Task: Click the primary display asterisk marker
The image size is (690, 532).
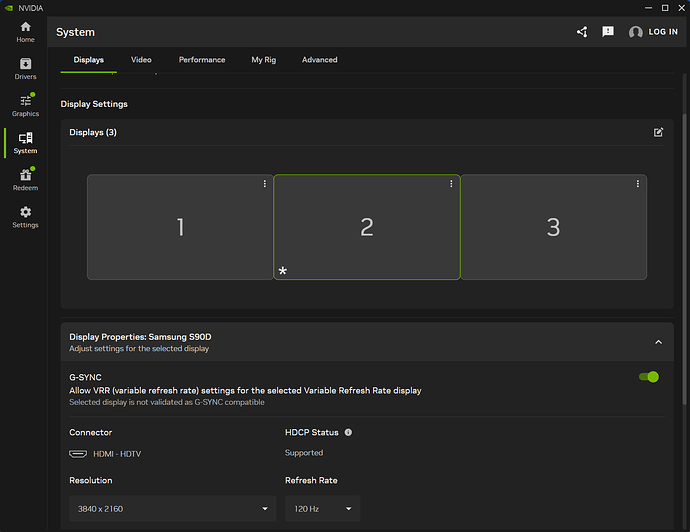Action: (283, 270)
